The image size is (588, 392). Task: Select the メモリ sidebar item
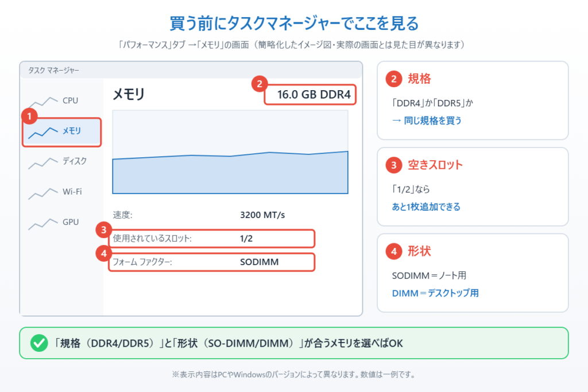tap(62, 132)
